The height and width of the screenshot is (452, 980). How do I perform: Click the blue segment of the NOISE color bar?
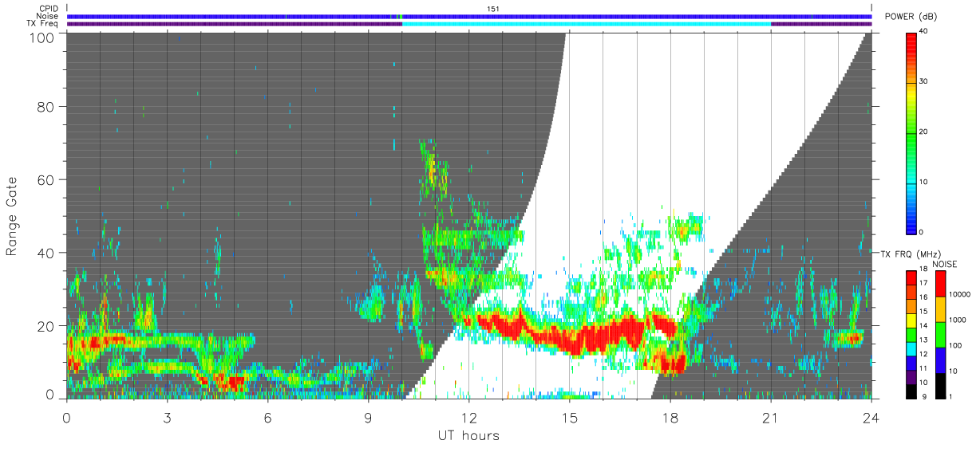(942, 359)
